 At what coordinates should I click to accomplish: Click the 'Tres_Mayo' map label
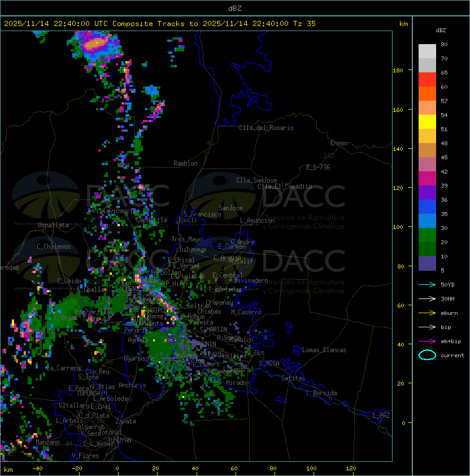tap(186, 239)
